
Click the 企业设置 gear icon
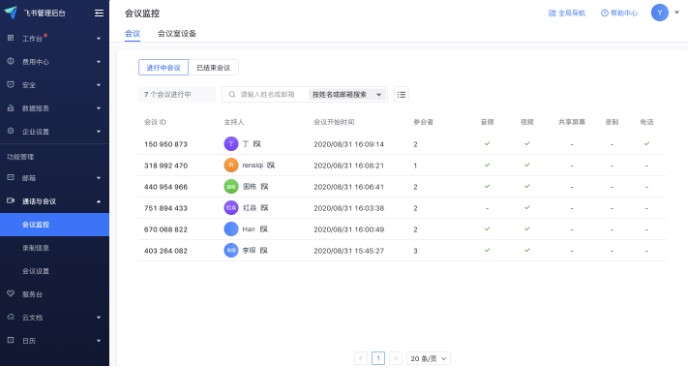(x=11, y=131)
